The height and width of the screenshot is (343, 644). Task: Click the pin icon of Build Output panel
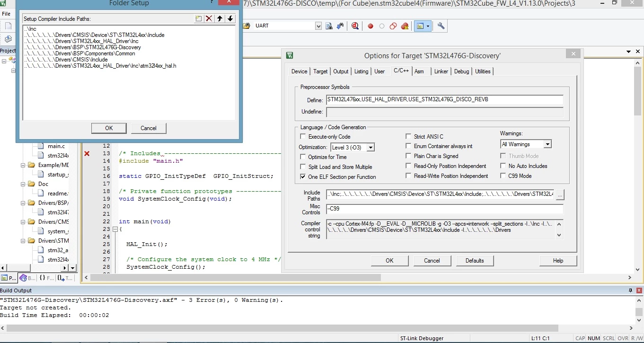630,290
